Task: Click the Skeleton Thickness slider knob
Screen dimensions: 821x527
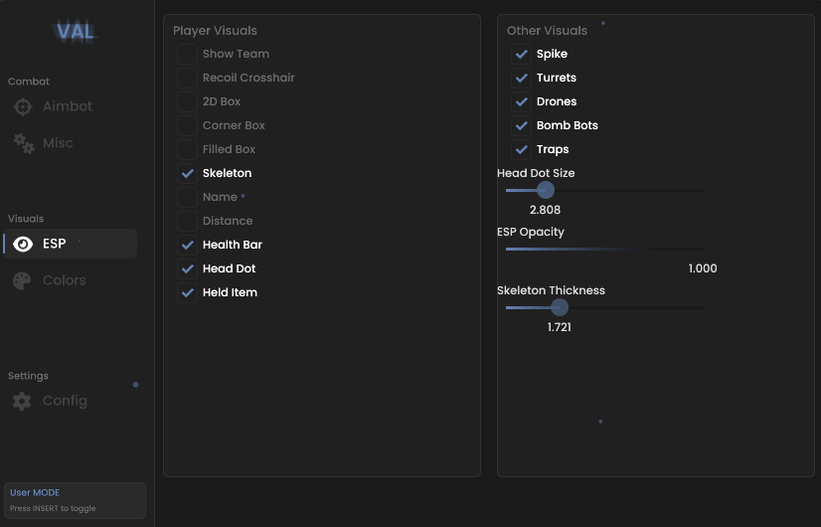Action: 559,308
